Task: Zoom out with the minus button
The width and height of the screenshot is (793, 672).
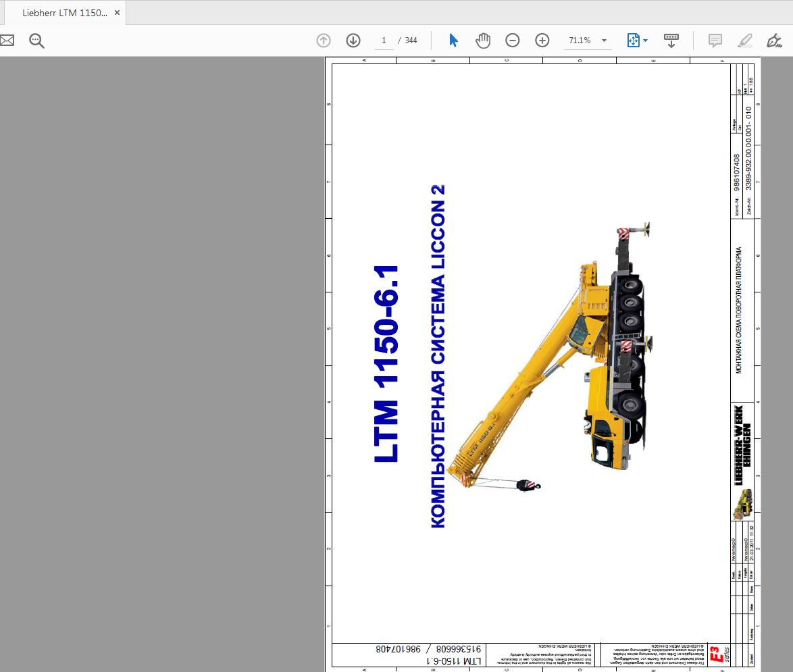Action: (x=512, y=41)
